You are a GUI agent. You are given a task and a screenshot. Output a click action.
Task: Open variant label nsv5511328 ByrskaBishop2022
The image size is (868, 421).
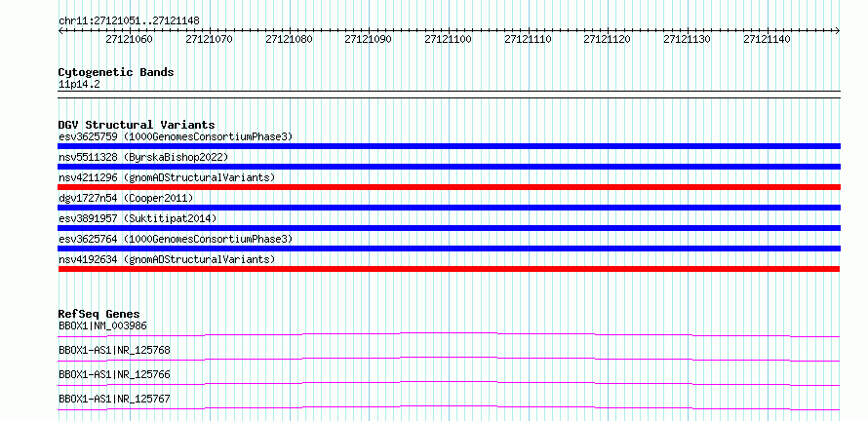(x=143, y=157)
